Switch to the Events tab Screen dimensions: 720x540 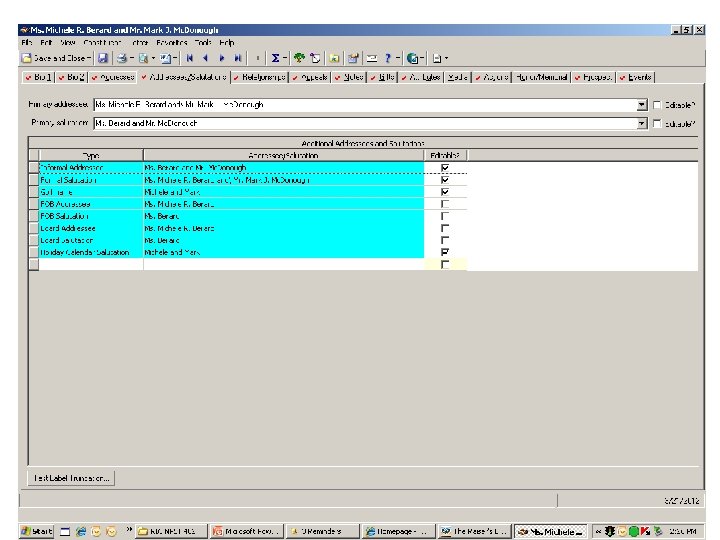coord(636,77)
